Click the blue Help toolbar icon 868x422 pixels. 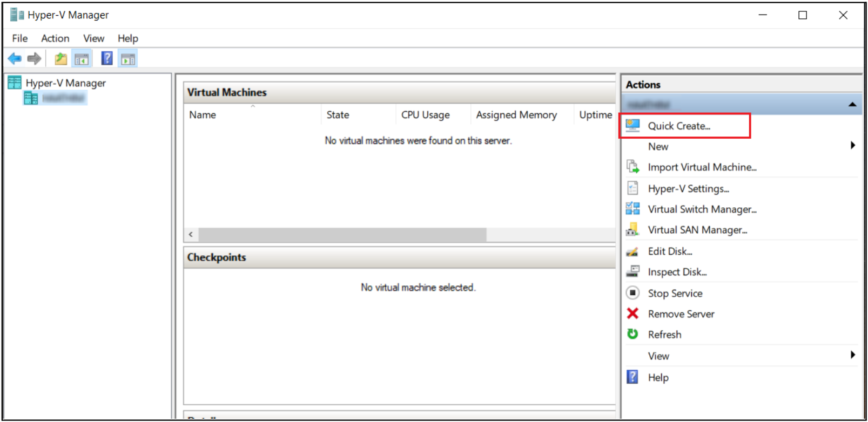coord(107,58)
